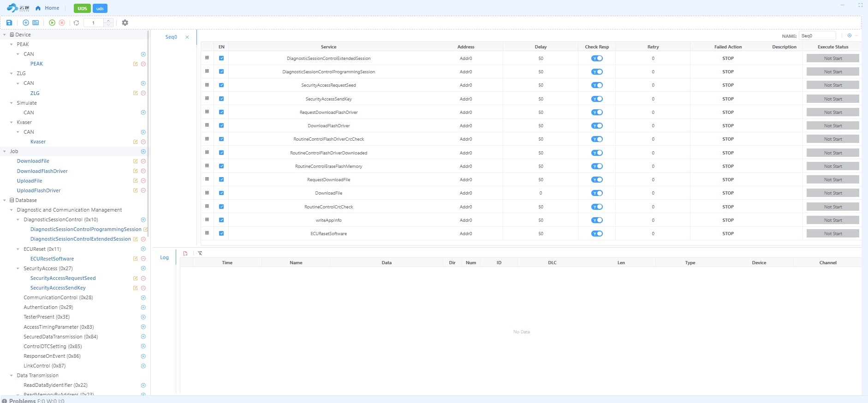This screenshot has height=403, width=868.
Task: Increase the loop count with the up arrow
Action: click(x=108, y=21)
